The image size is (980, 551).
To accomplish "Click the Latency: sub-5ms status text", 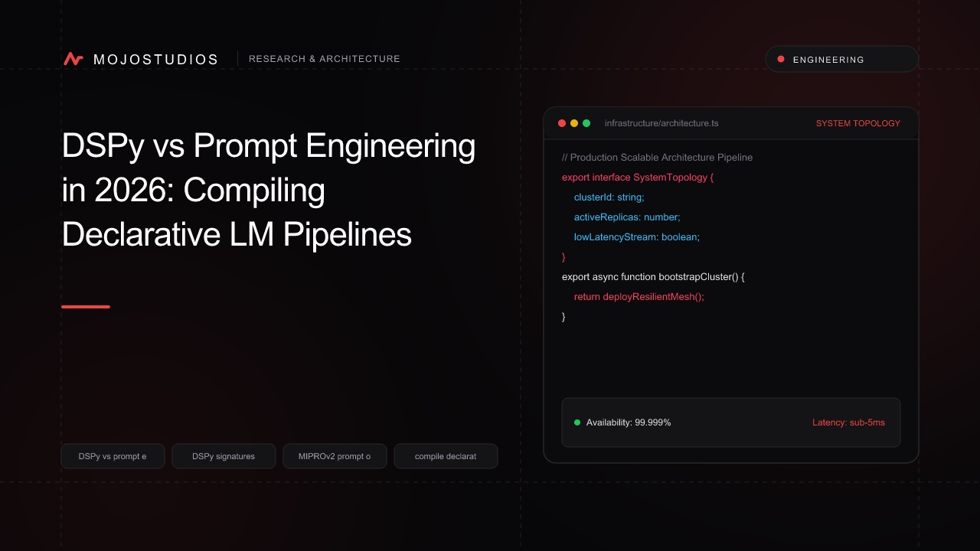I will coord(848,422).
